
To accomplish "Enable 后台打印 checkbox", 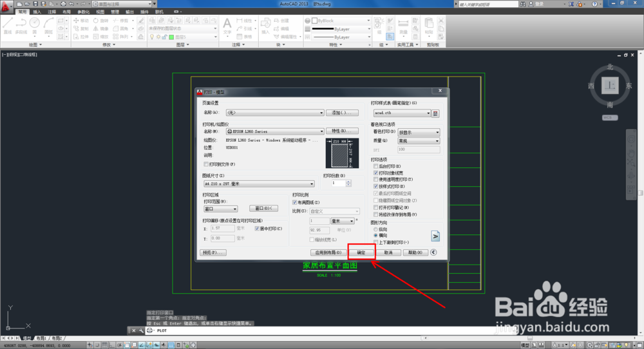I will tap(376, 166).
